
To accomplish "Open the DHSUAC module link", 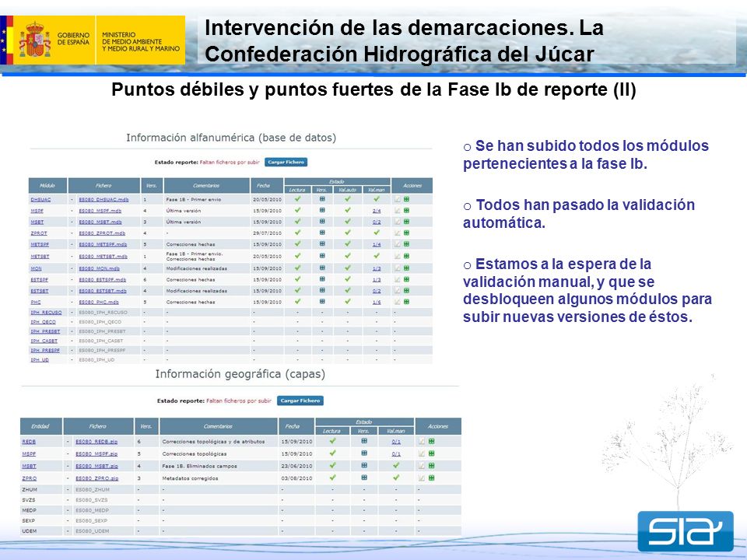I will coord(40,200).
